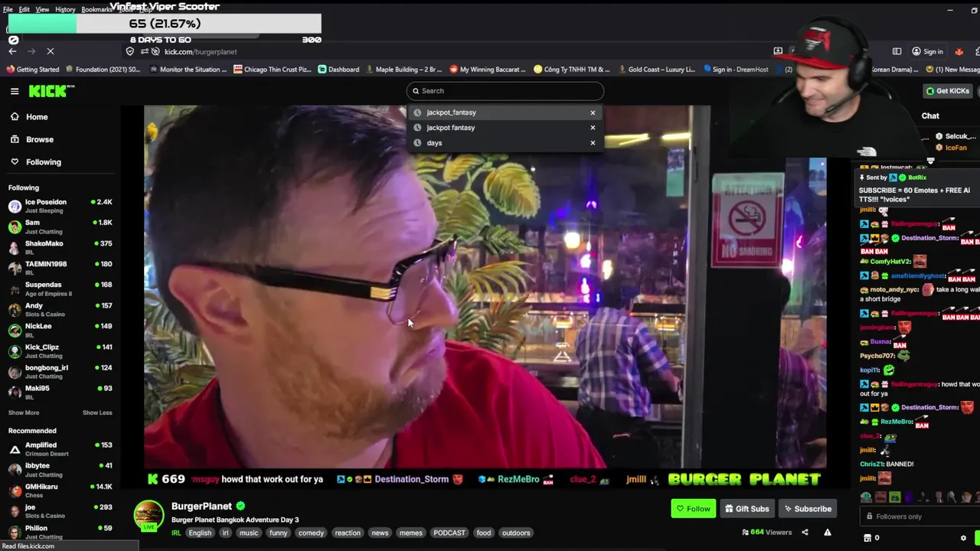Click the Get KICKs button
This screenshot has width=980, height=551.
click(x=948, y=90)
